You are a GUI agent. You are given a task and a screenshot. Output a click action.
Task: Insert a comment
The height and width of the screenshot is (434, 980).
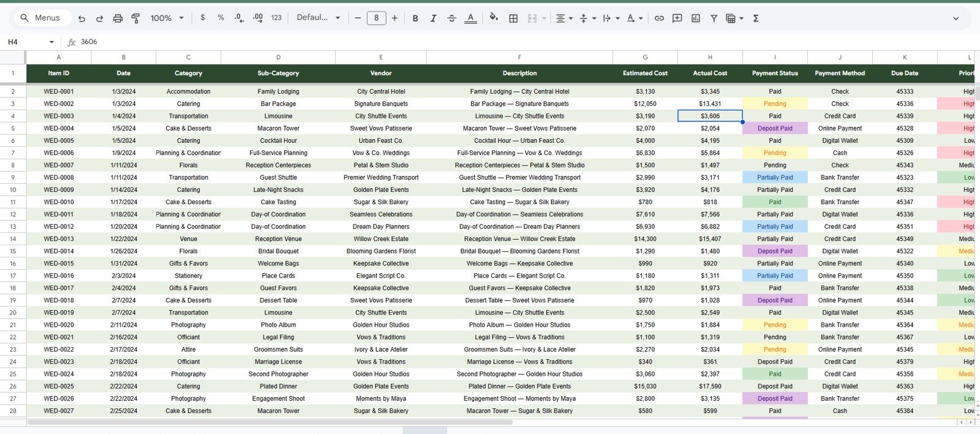tap(677, 18)
